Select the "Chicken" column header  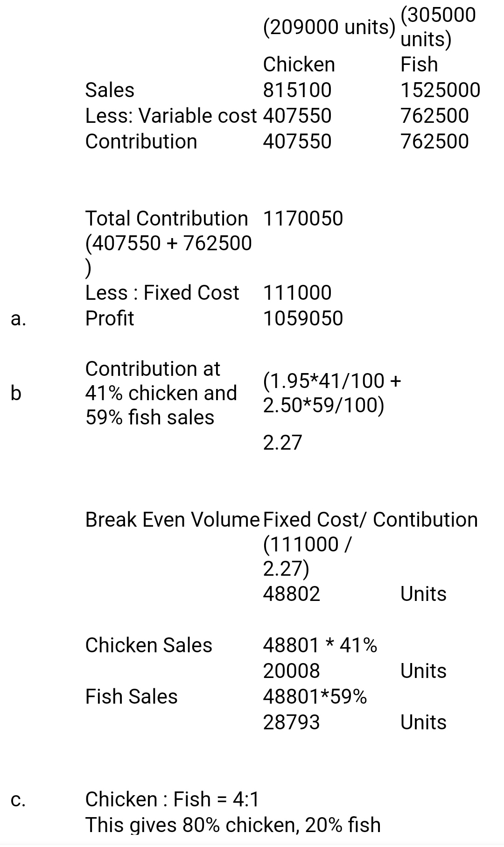(x=299, y=64)
